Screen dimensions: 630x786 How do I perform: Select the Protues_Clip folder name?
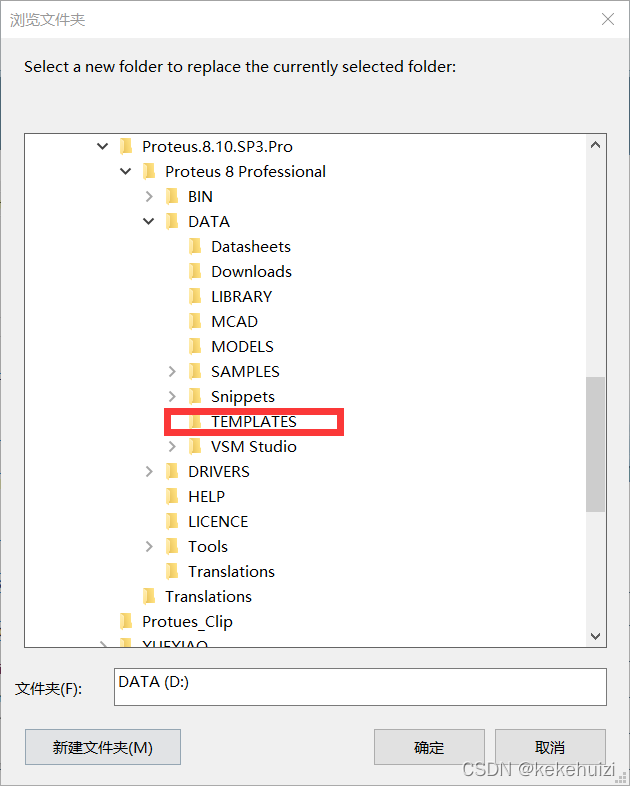tap(187, 622)
